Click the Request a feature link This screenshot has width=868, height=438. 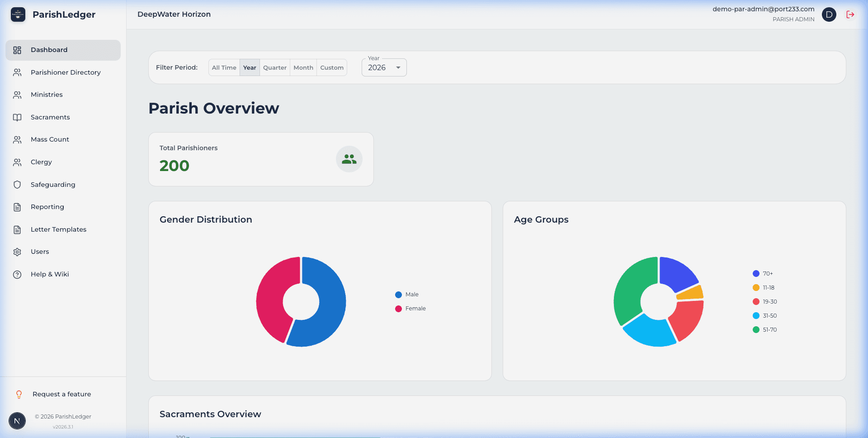tap(61, 394)
